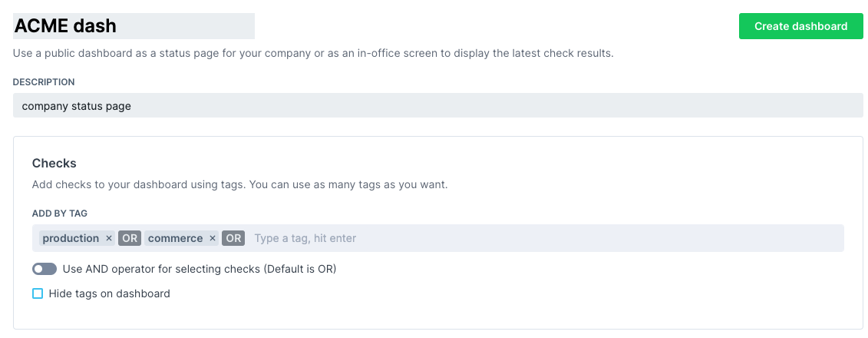Click the OR badge after production

click(130, 238)
